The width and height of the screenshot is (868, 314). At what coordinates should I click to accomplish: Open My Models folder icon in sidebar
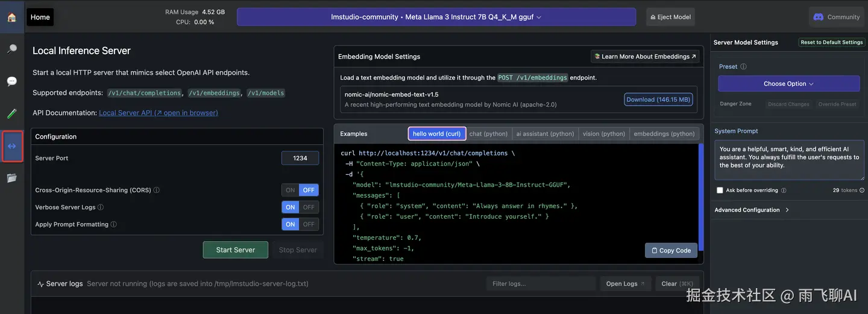click(11, 178)
